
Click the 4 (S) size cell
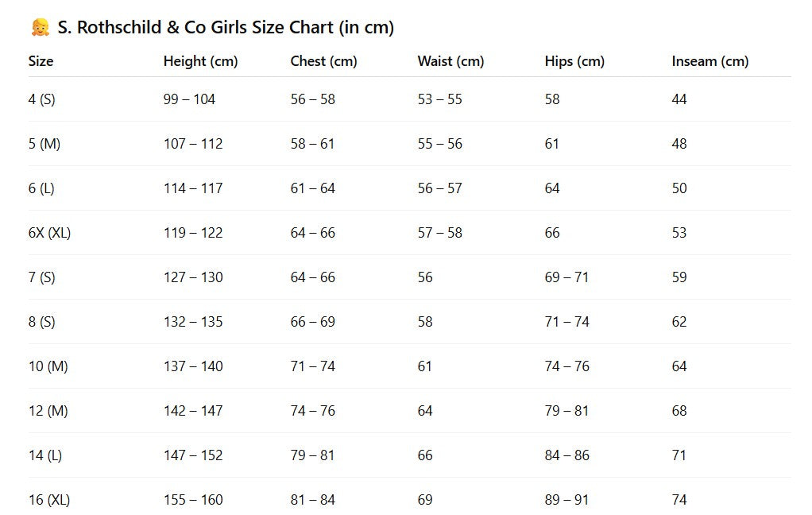(x=41, y=99)
